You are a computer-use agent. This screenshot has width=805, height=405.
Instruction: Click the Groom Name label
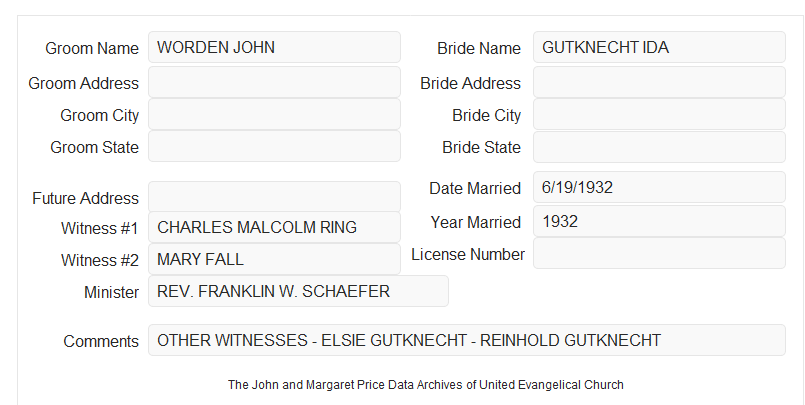[x=92, y=48]
